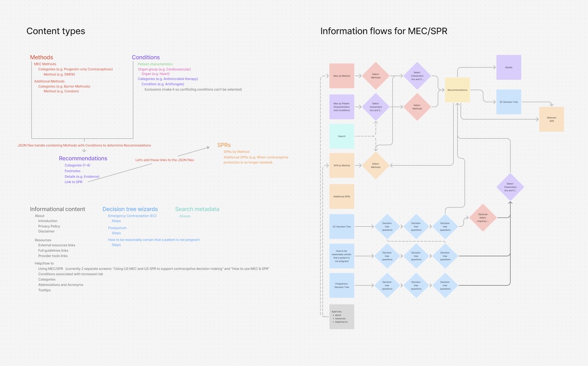
Task: Click the "Let's add these links to the JSON files" note
Action: 166,159
